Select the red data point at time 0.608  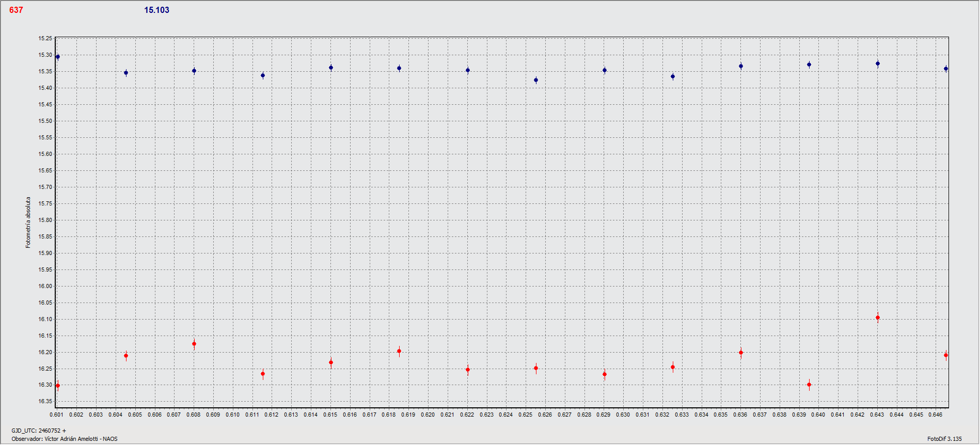coord(194,344)
